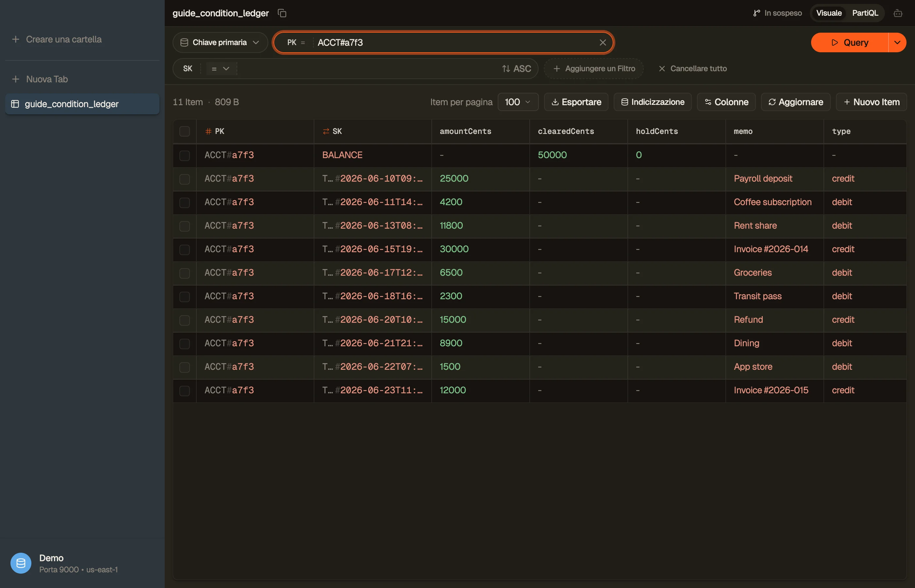Click clearedCents value 50000

pos(552,155)
